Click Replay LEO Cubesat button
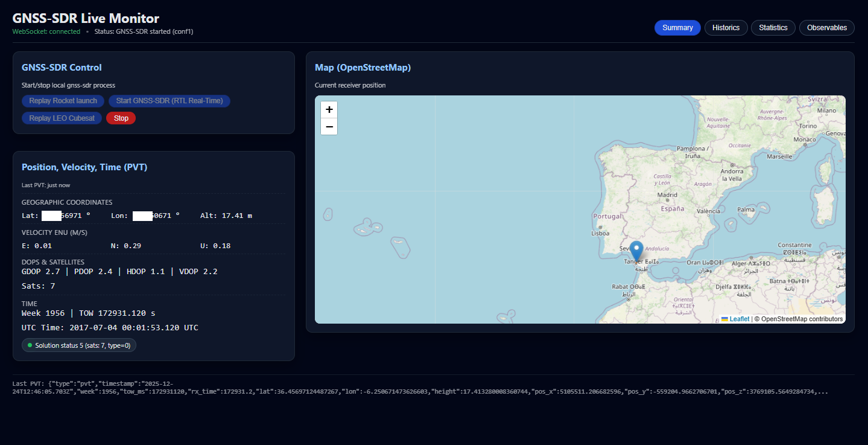The image size is (868, 445). (62, 118)
